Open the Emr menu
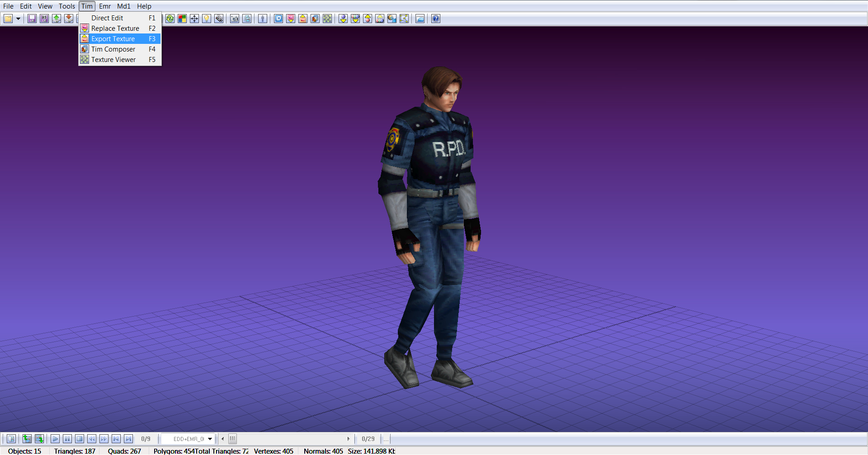The width and height of the screenshot is (868, 455). coord(105,6)
